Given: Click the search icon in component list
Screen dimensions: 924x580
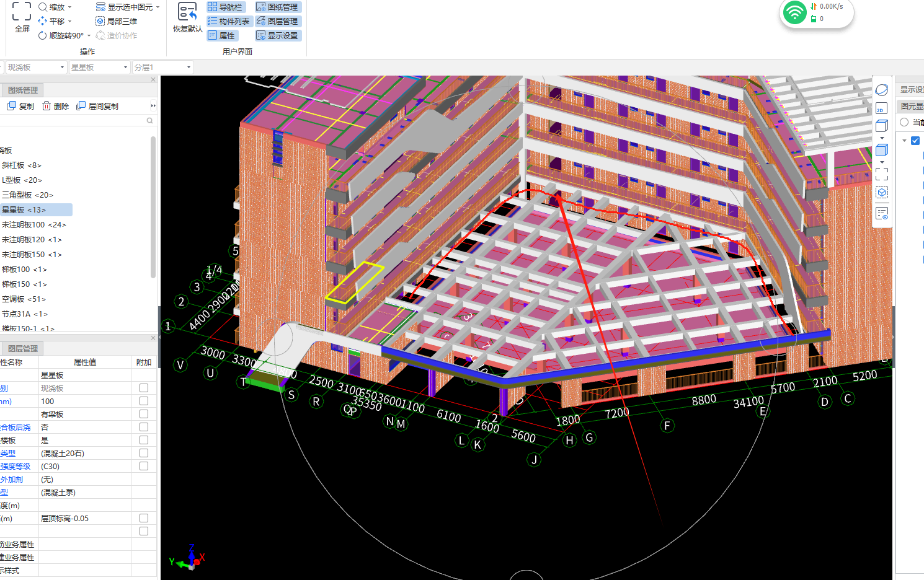Looking at the screenshot, I should pos(149,120).
